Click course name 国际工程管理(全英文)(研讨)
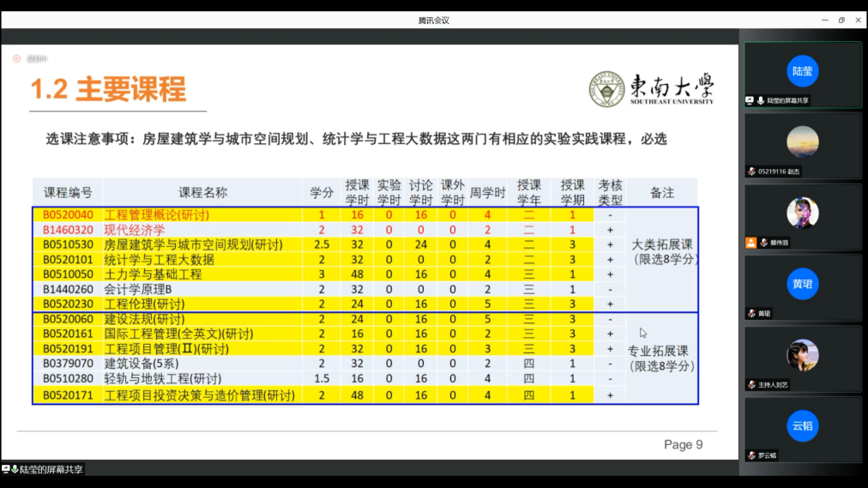The height and width of the screenshot is (488, 868). pos(178,334)
